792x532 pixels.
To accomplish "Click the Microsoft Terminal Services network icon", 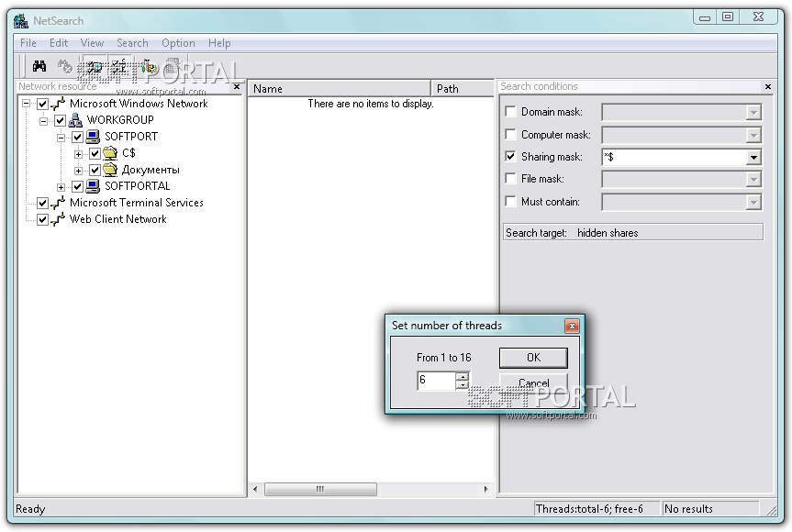I will 58,203.
